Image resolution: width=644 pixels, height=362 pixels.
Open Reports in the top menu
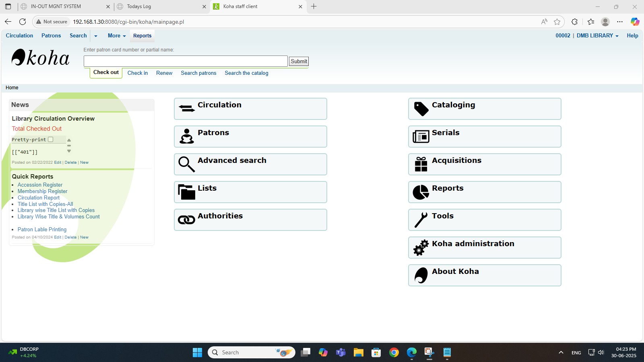(142, 36)
